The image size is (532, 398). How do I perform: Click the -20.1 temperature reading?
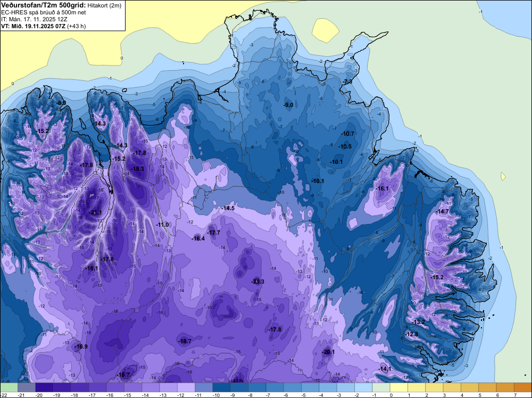click(328, 352)
